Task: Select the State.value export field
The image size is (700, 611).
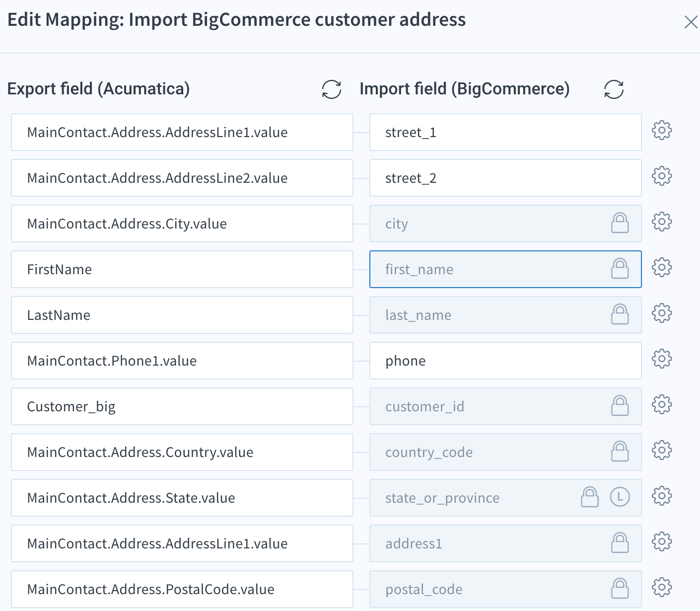Action: (x=182, y=498)
